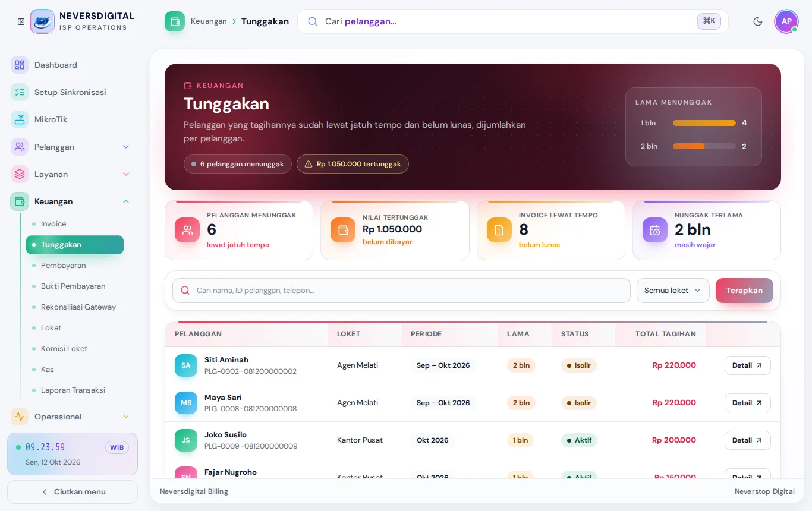
Task: Click the Nilai Tertunggak wallet card icon
Action: (343, 230)
